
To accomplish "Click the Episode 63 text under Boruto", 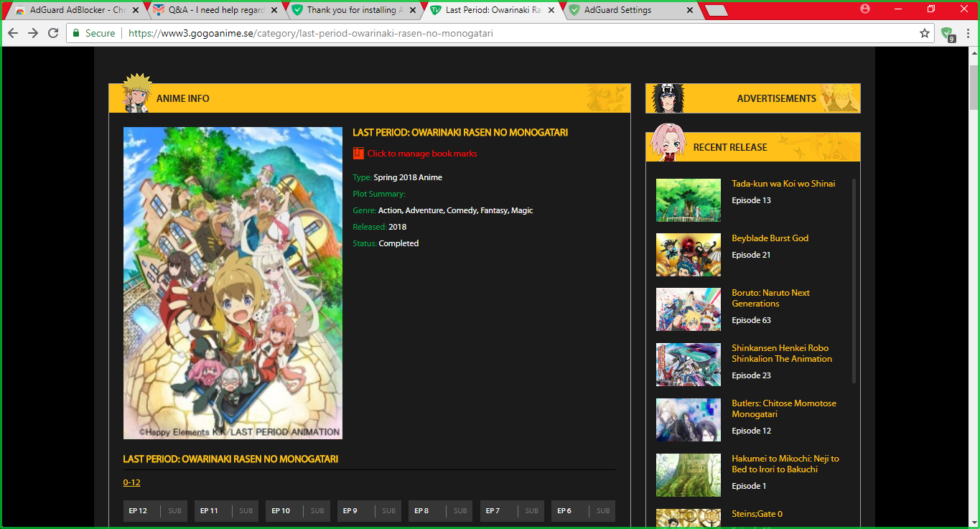I will pyautogui.click(x=751, y=320).
